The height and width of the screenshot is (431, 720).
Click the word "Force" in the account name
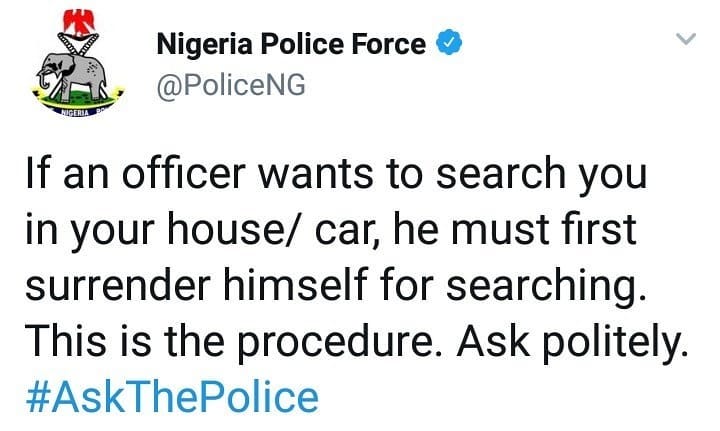coord(392,44)
